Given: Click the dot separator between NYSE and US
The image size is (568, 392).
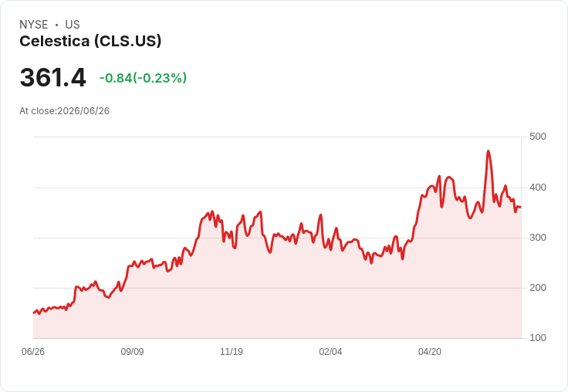Looking at the screenshot, I should coord(56,25).
